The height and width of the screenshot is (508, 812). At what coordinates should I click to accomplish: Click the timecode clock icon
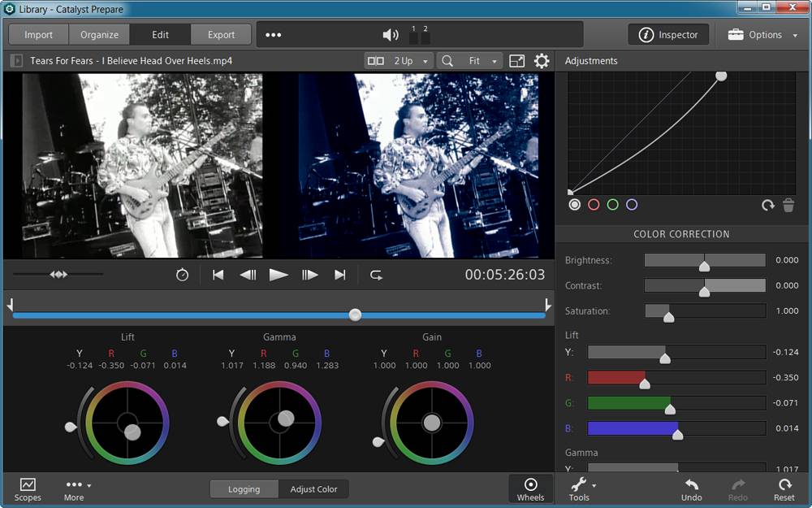click(182, 275)
